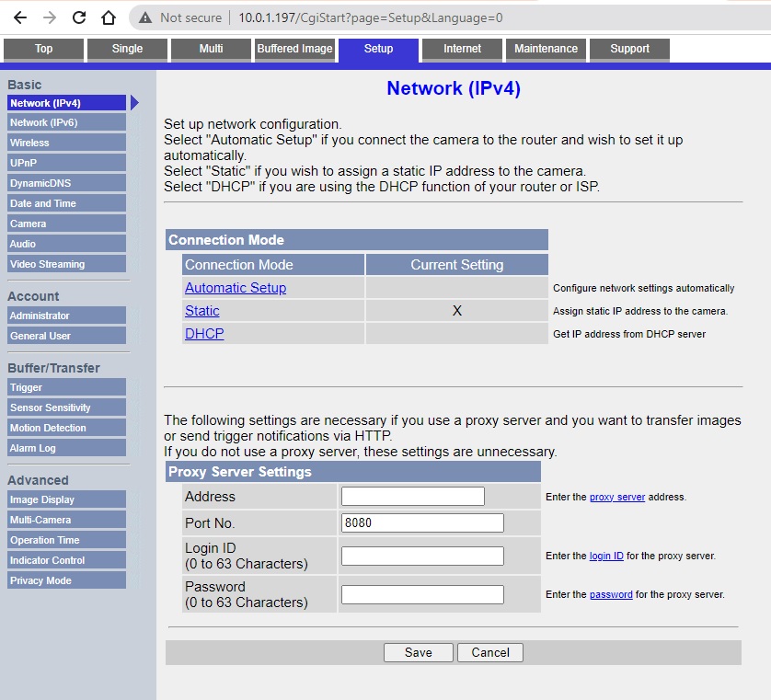Open the Trigger settings page

click(67, 387)
